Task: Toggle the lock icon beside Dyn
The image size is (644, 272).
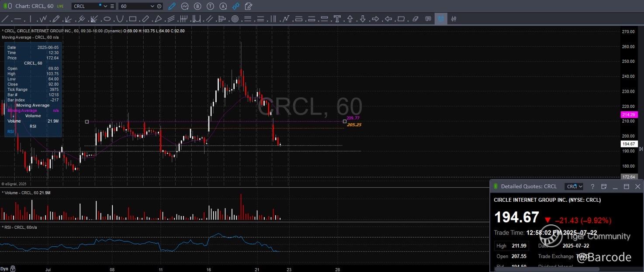Action: coord(13,269)
